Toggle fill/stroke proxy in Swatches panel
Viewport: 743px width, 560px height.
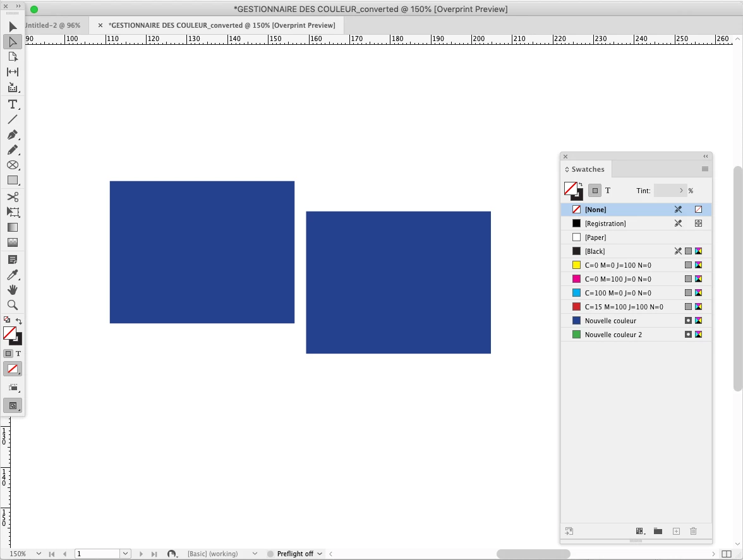(573, 191)
